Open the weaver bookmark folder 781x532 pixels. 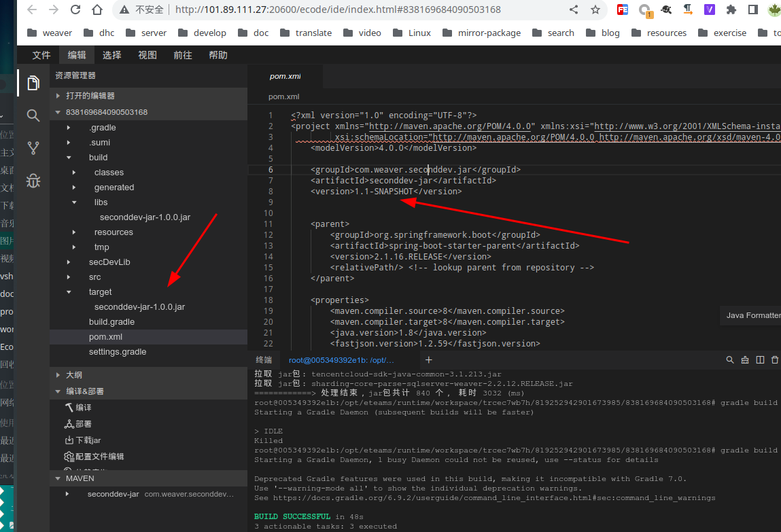(x=50, y=33)
